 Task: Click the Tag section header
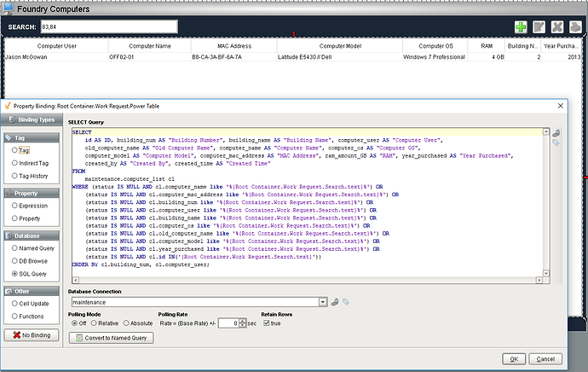tap(32, 137)
